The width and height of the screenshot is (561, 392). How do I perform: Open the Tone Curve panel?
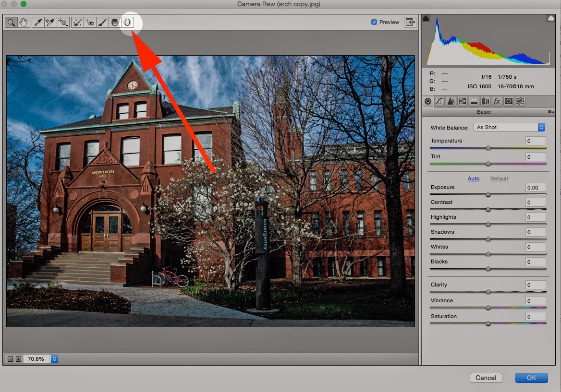[439, 101]
